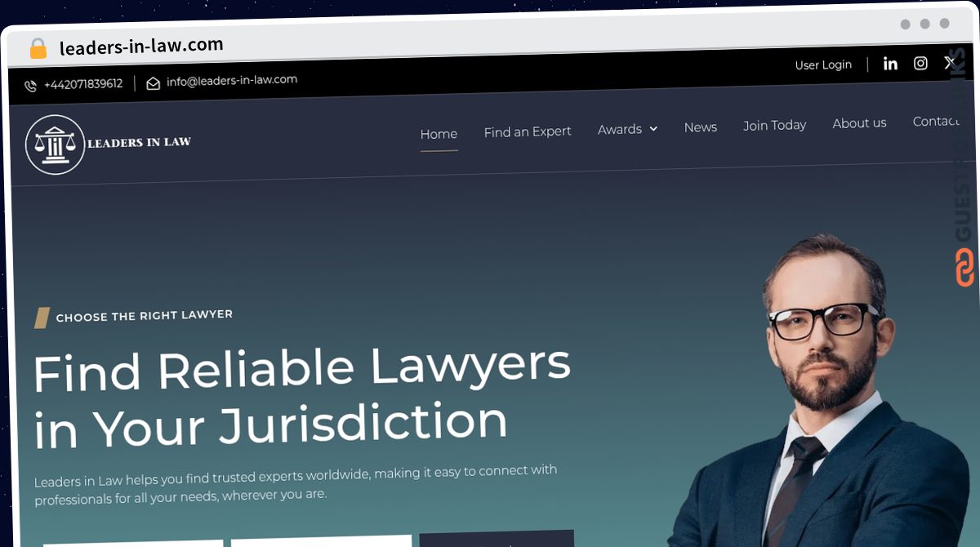Image resolution: width=980 pixels, height=547 pixels.
Task: Go to the Home menu item
Action: (439, 134)
